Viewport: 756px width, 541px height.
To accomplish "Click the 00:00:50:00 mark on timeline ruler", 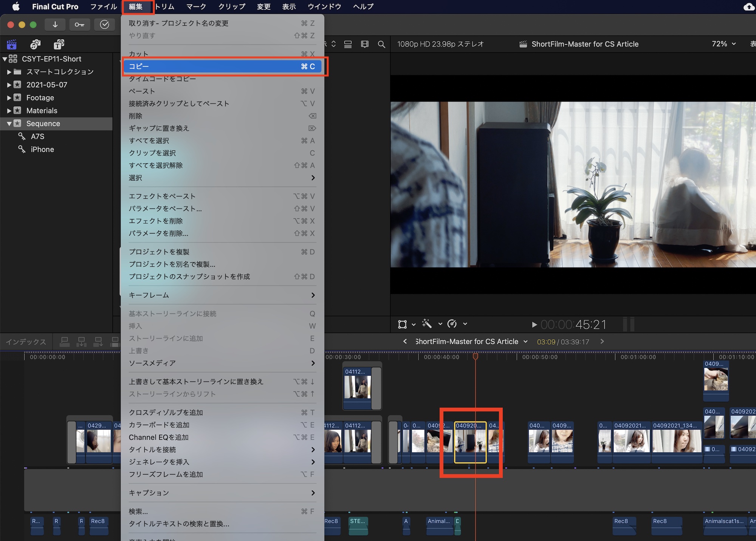I will tap(539, 357).
